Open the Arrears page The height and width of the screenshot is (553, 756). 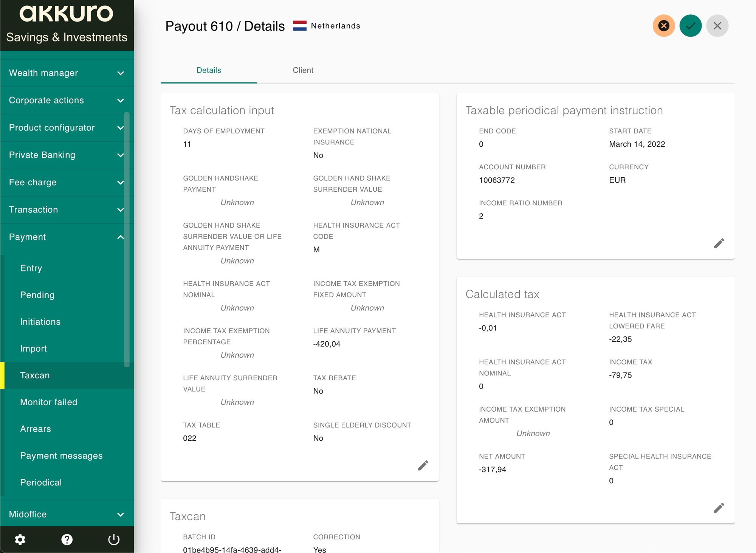[67, 429]
